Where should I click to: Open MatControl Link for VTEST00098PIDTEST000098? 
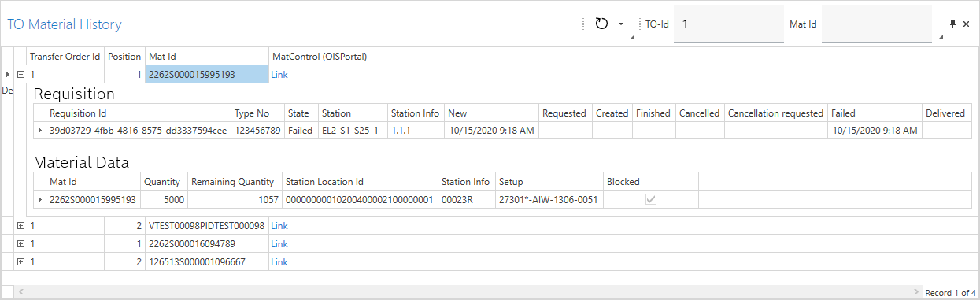tap(279, 226)
